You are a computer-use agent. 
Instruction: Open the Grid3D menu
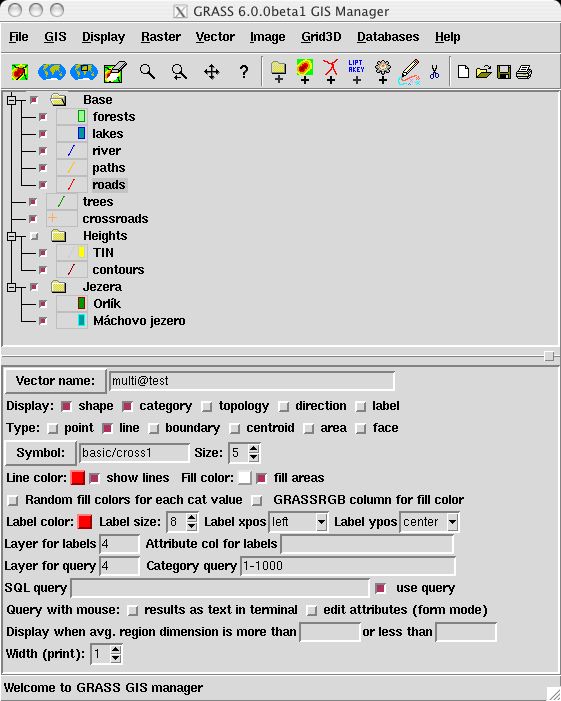(x=321, y=37)
